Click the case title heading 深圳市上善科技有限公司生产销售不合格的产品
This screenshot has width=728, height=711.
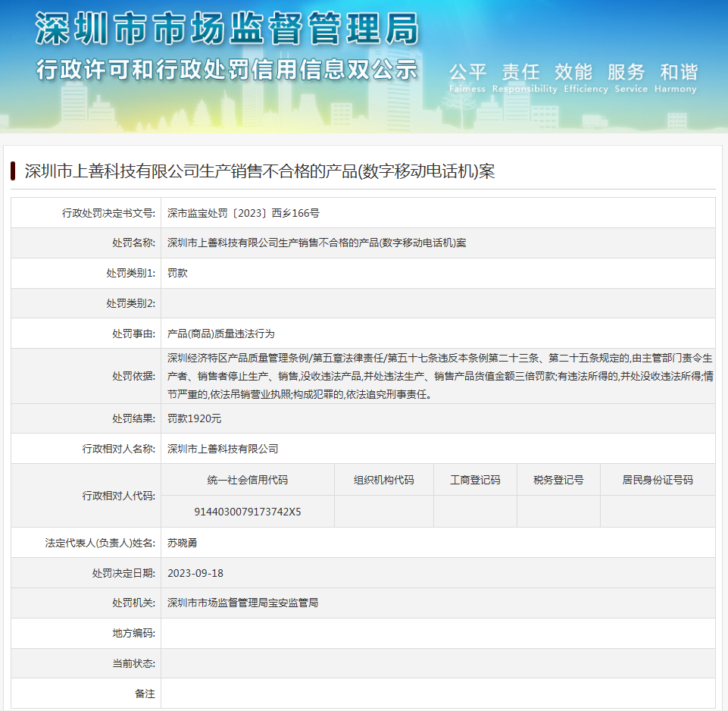point(259,171)
